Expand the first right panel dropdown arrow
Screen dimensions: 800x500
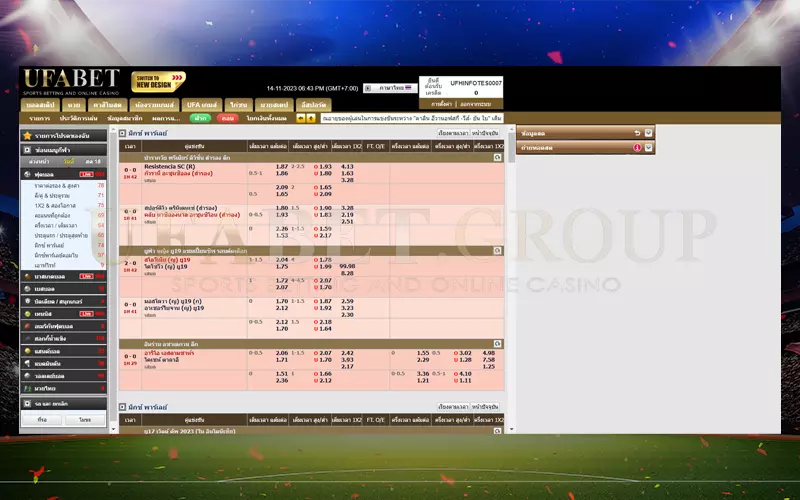click(x=648, y=133)
